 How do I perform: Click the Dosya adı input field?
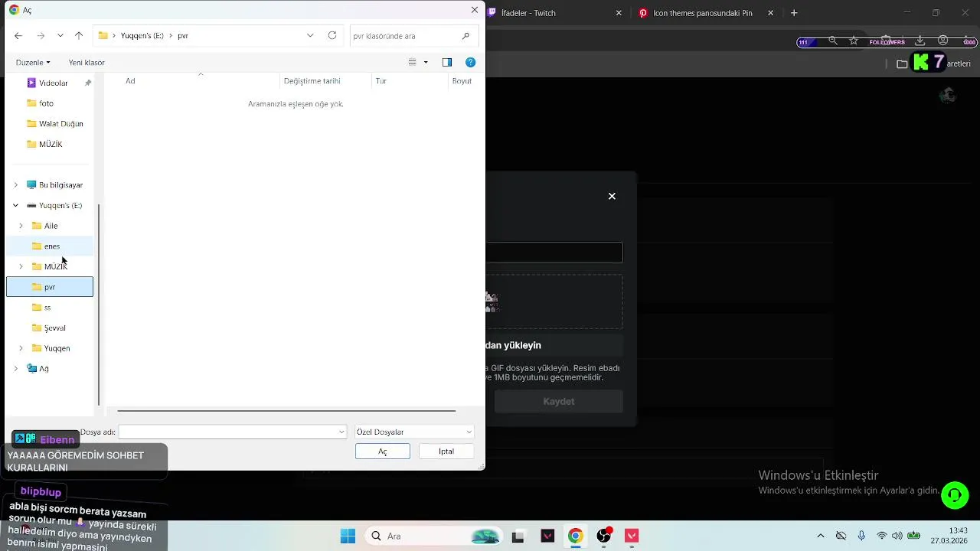tap(232, 432)
